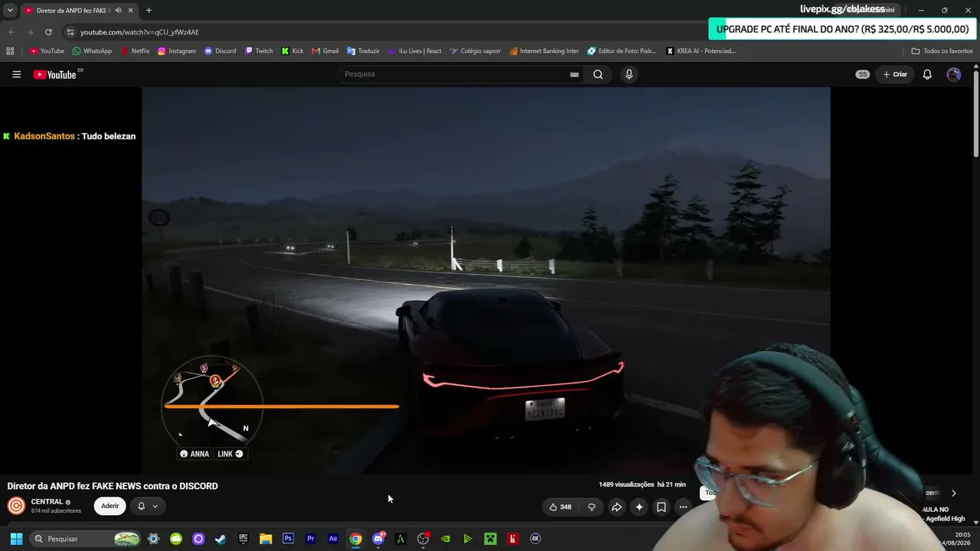Click the Criar create button

click(895, 74)
